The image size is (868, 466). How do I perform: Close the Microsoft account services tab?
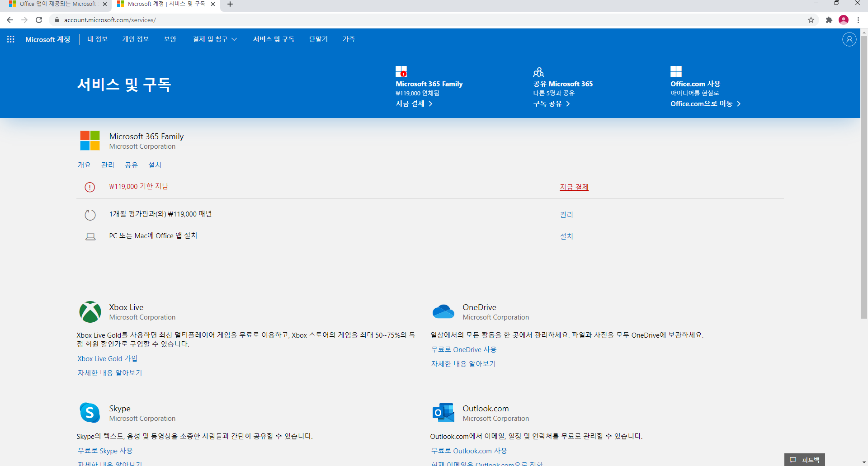pyautogui.click(x=213, y=4)
